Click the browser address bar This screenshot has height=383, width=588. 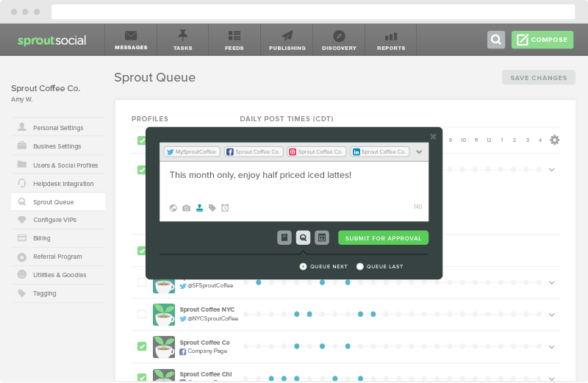(x=313, y=12)
